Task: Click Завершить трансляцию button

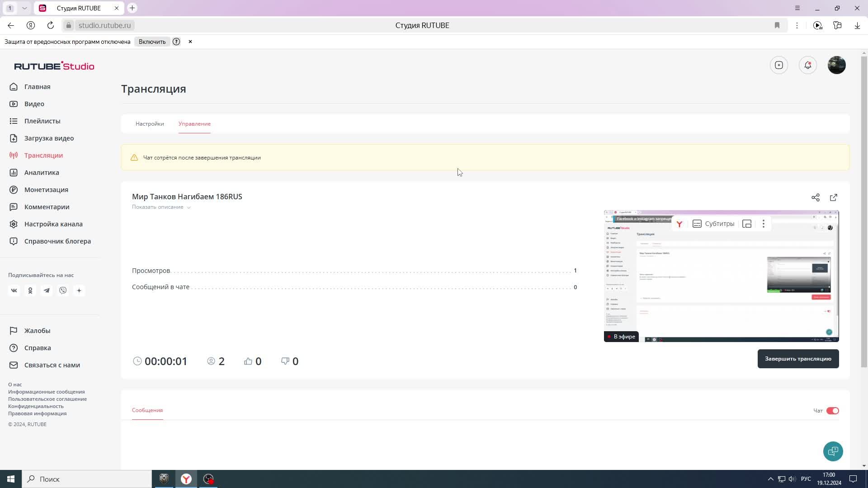Action: pyautogui.click(x=798, y=359)
